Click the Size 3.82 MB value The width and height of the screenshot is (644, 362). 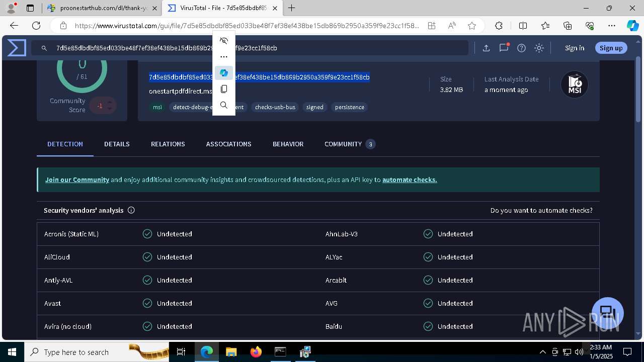[451, 89]
